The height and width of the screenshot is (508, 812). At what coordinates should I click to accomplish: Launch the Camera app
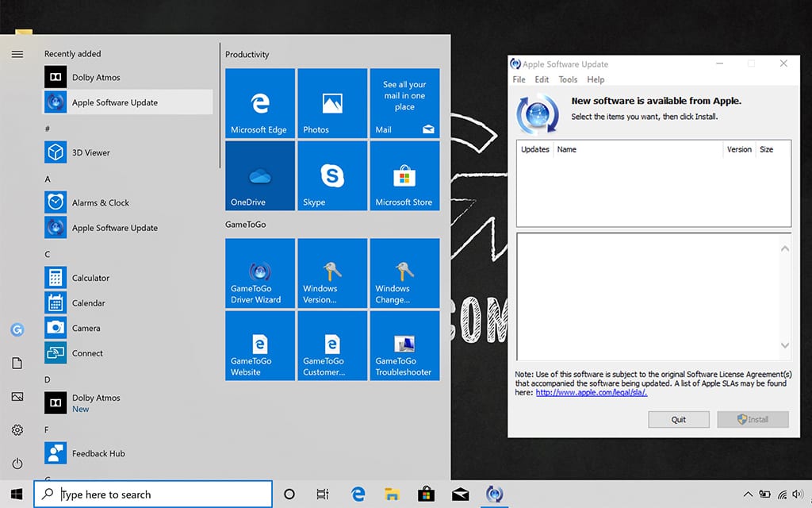pos(128,328)
